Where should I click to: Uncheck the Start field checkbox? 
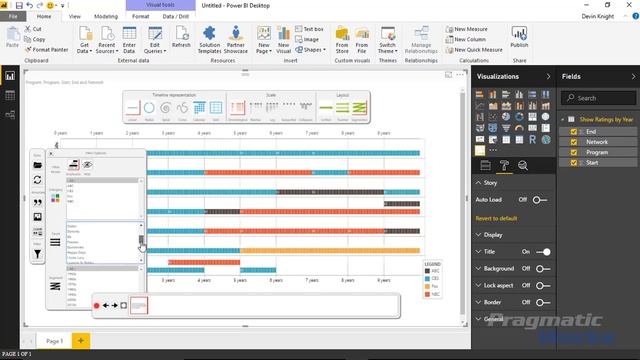point(573,163)
